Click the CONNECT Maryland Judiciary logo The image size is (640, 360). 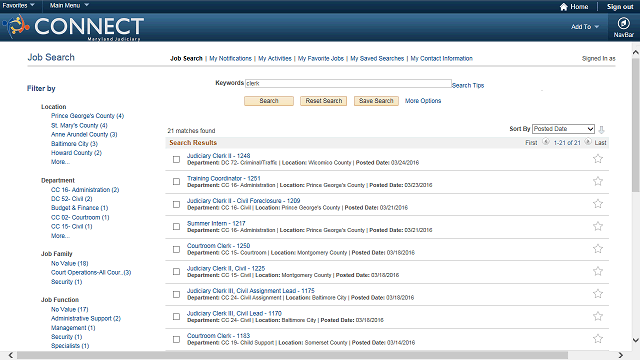[x=73, y=27]
